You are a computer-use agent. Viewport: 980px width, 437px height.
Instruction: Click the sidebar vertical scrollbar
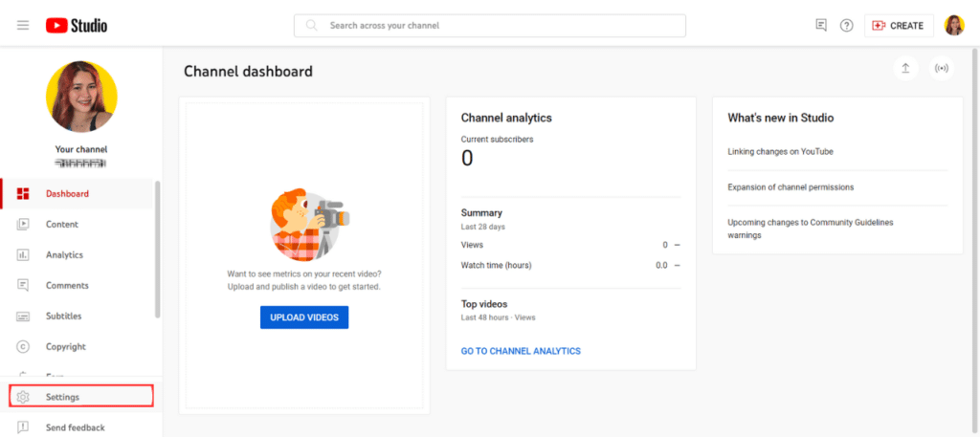[157, 249]
